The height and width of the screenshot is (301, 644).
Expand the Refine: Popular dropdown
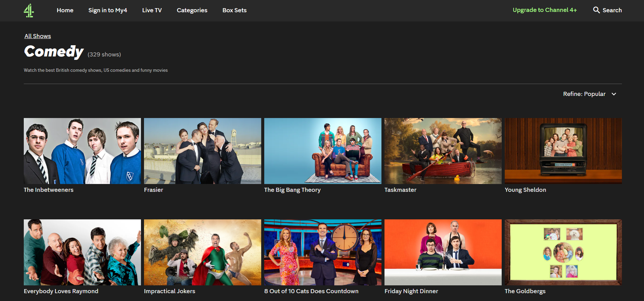[590, 94]
